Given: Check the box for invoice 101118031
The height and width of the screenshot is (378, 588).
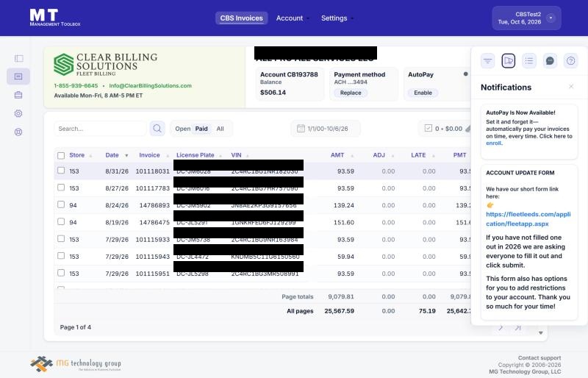Looking at the screenshot, I should click(x=61, y=171).
